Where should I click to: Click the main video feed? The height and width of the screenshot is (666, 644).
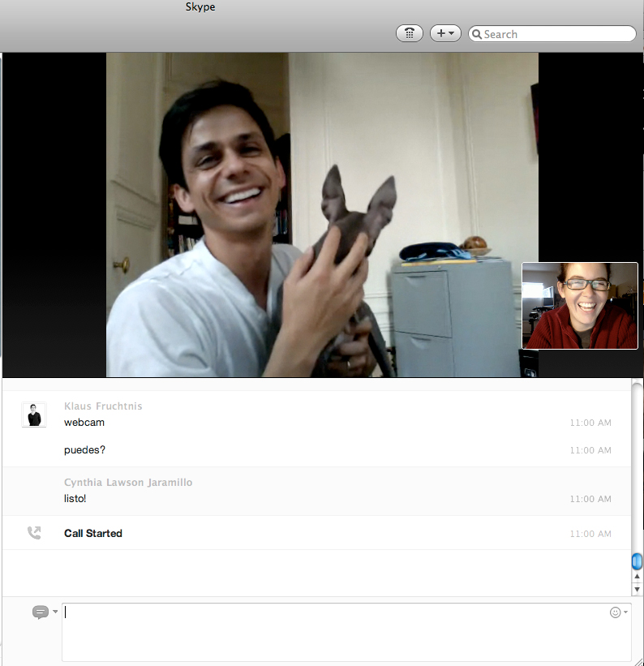click(322, 214)
